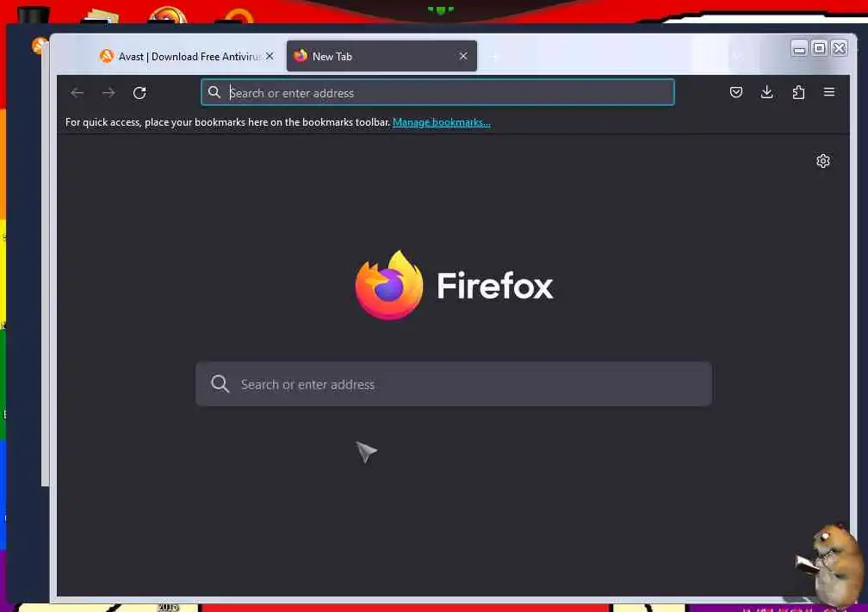Close the Firefox window
The height and width of the screenshot is (612, 868).
click(x=840, y=49)
